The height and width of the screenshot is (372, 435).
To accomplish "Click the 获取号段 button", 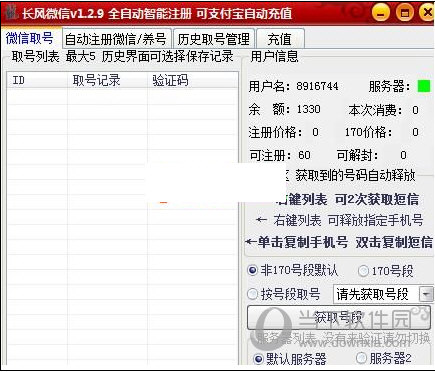I will [339, 317].
